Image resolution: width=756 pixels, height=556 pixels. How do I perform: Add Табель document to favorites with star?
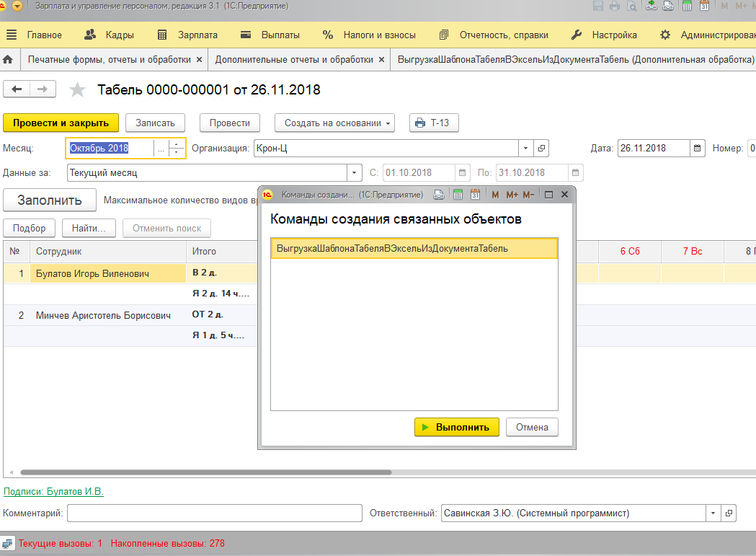(77, 89)
